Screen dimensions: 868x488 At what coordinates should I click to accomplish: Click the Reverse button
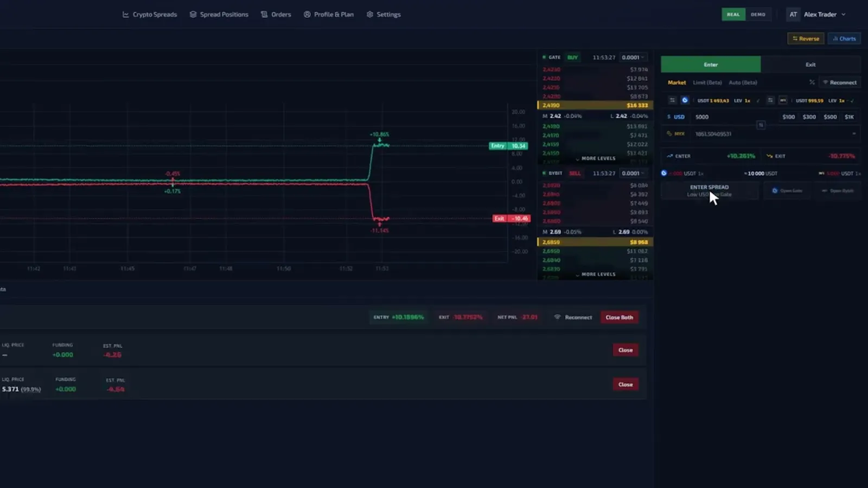pos(806,38)
